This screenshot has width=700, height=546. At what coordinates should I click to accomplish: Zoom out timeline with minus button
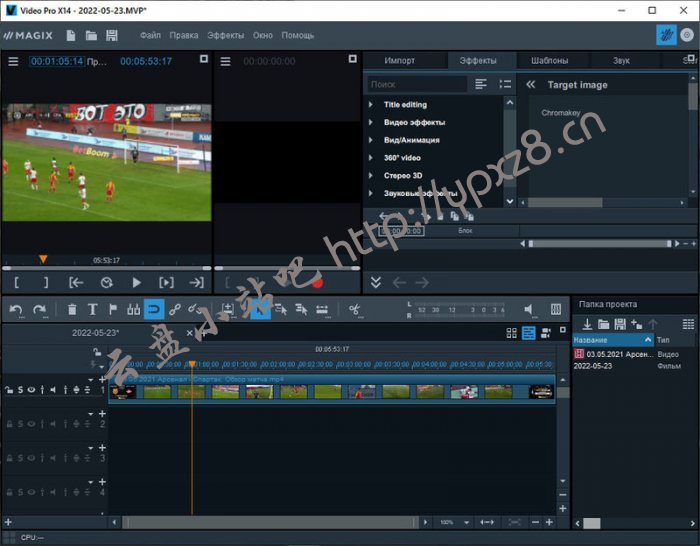pyautogui.click(x=535, y=522)
